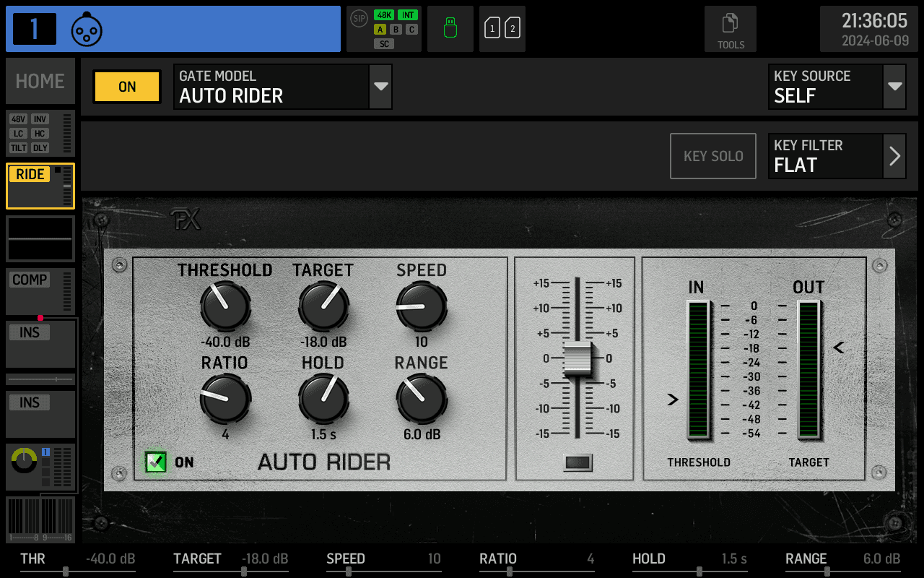Image resolution: width=924 pixels, height=578 pixels.
Task: Expand the GATE MODEL dropdown arrow
Action: pyautogui.click(x=380, y=87)
